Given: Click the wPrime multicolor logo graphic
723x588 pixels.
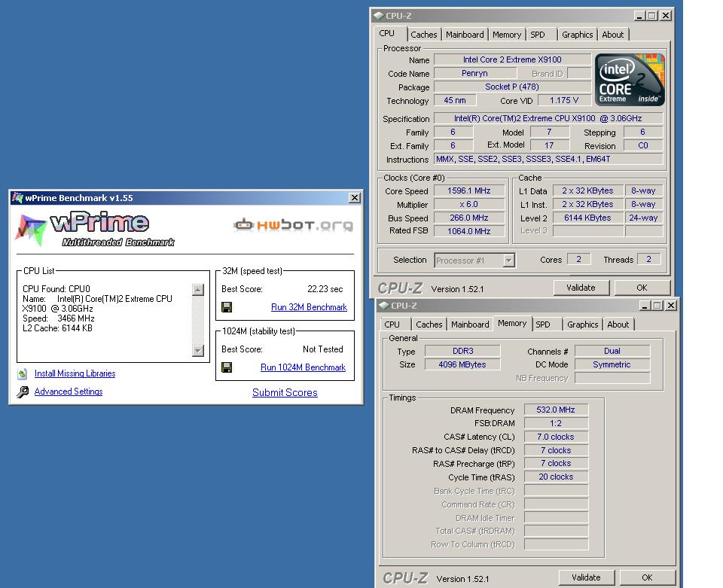Looking at the screenshot, I should pyautogui.click(x=30, y=229).
